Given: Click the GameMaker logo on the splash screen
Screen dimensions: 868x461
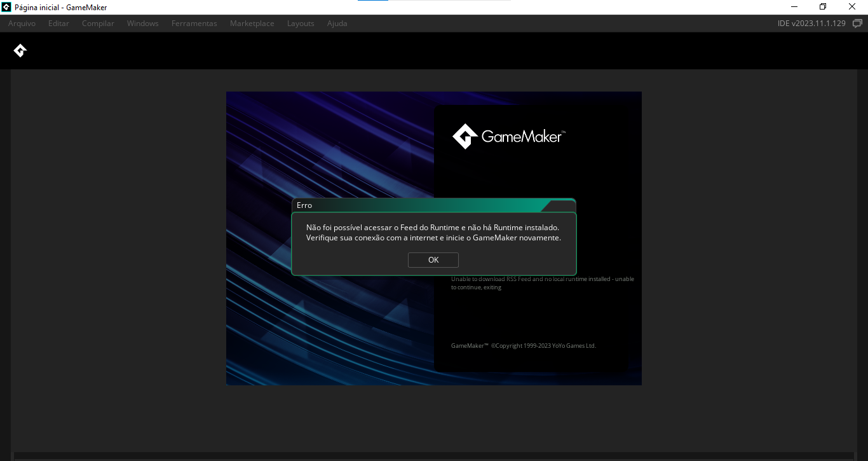Looking at the screenshot, I should [x=509, y=136].
